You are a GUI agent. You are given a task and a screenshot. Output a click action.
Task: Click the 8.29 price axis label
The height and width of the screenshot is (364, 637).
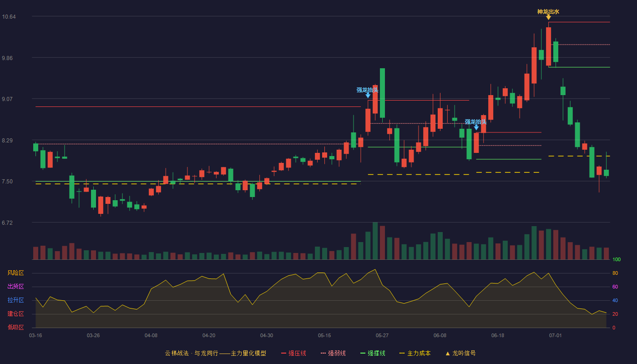(7, 141)
